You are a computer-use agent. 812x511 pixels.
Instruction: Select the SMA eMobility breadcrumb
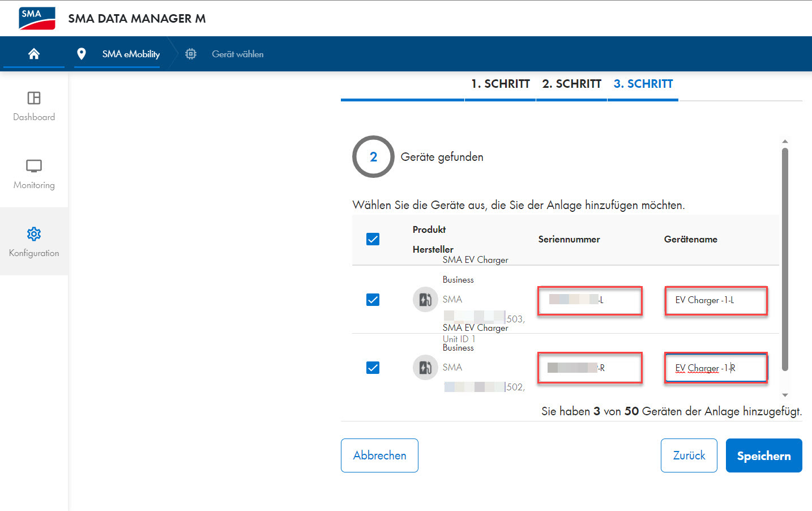tap(131, 54)
